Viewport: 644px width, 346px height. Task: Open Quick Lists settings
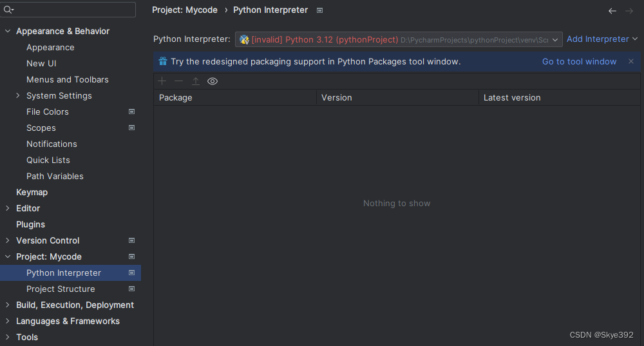(48, 160)
